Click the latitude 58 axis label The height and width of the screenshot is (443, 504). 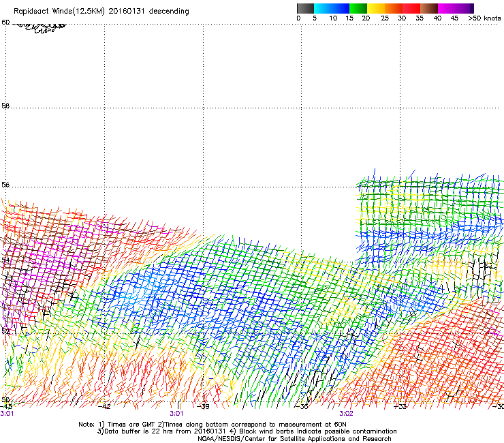(5, 106)
